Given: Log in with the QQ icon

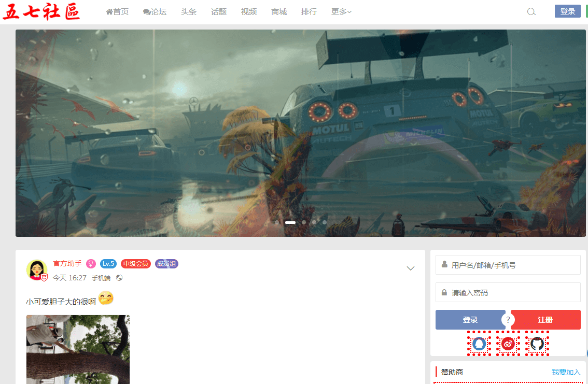Looking at the screenshot, I should click(x=479, y=344).
